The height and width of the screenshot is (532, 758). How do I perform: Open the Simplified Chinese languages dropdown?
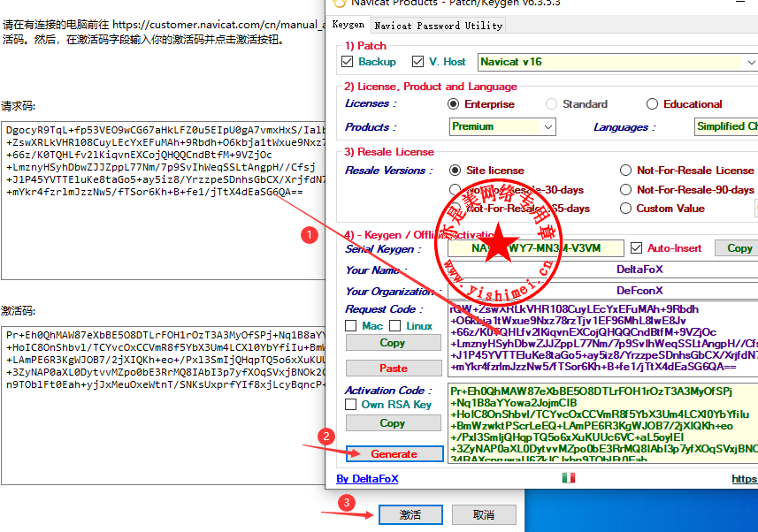(726, 126)
